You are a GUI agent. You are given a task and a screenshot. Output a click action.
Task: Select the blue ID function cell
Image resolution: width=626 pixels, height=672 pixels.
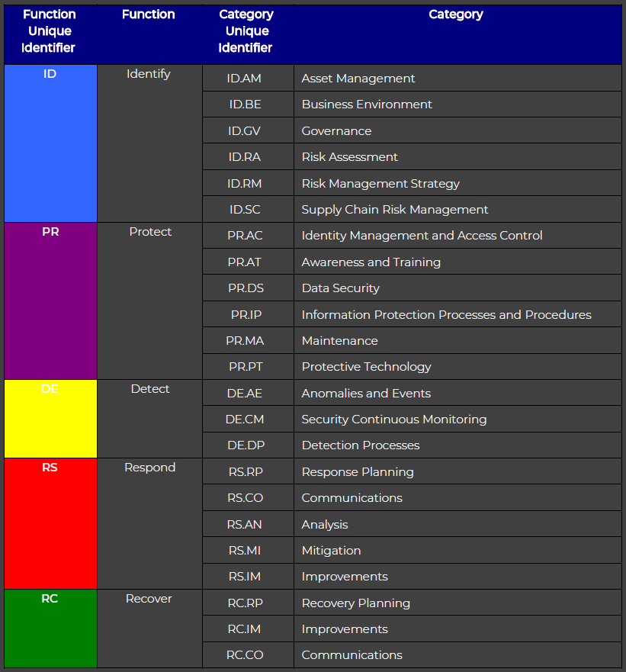tap(50, 143)
